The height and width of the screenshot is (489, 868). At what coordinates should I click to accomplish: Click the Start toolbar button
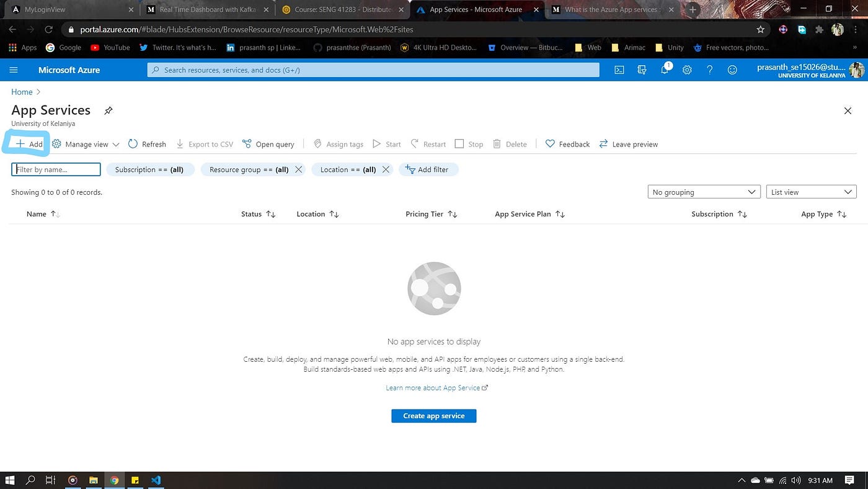pos(386,144)
